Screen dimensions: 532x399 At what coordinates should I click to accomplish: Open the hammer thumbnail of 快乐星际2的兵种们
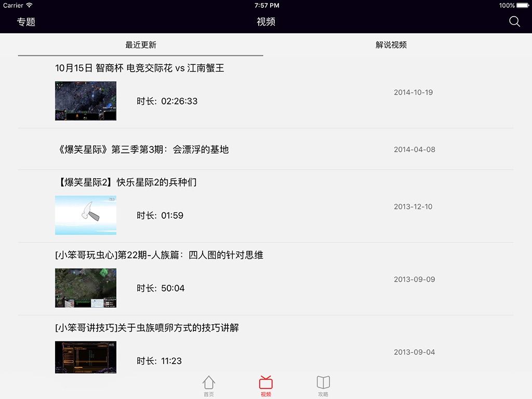[86, 215]
